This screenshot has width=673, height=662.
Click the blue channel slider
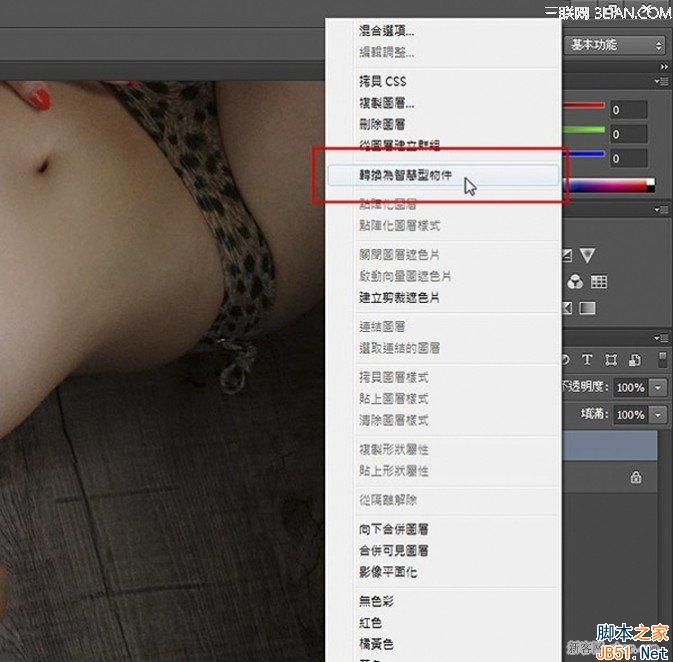click(x=584, y=154)
